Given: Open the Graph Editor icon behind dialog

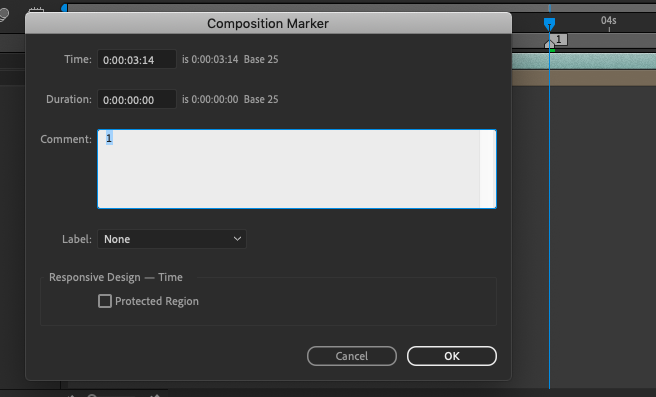Looking at the screenshot, I should point(36,10).
